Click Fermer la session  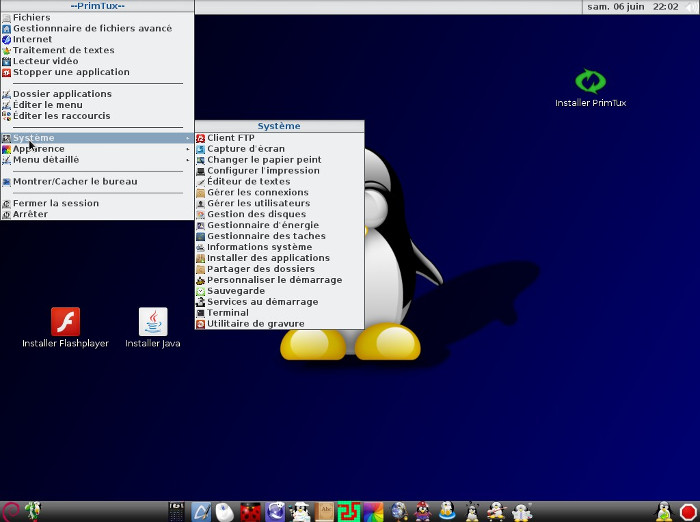tap(56, 203)
